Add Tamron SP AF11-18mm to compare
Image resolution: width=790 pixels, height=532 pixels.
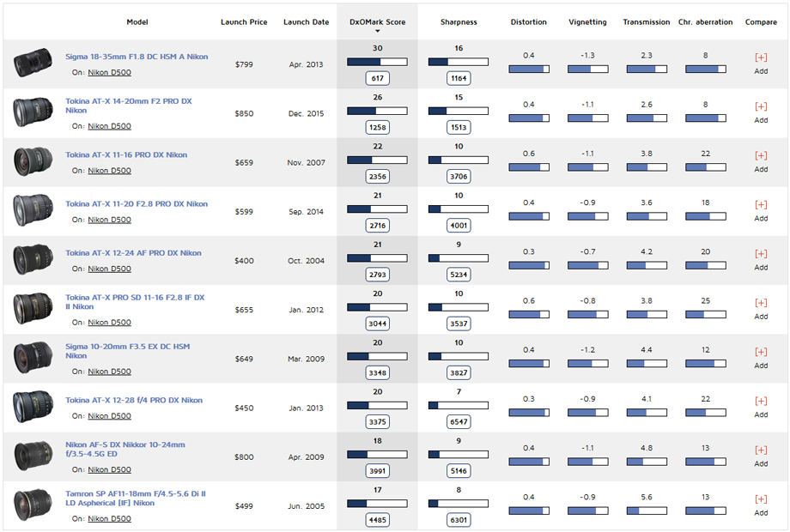click(761, 499)
